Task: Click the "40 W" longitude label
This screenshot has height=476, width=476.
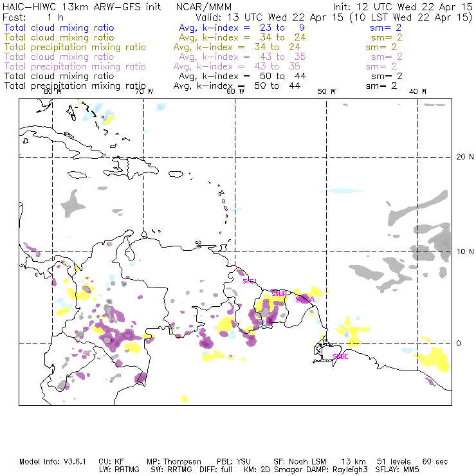Action: pos(417,91)
